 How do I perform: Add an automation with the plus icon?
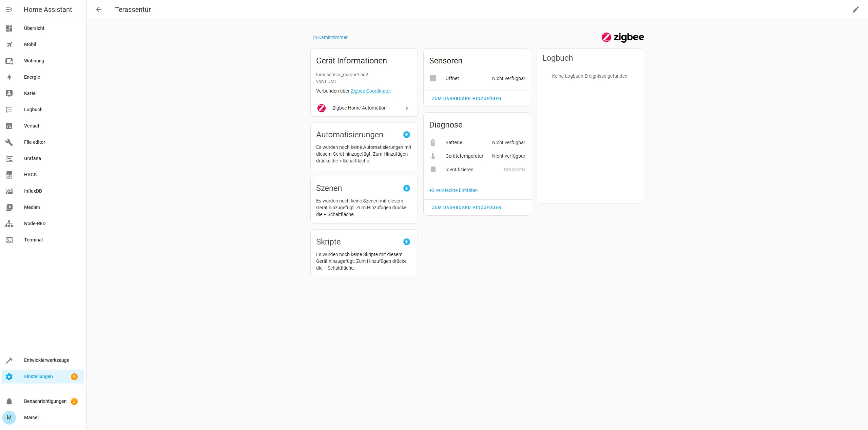(406, 135)
